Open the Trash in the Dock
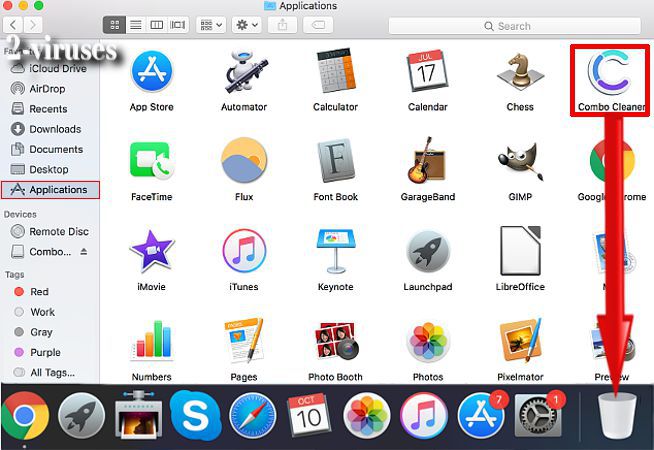 click(x=617, y=415)
